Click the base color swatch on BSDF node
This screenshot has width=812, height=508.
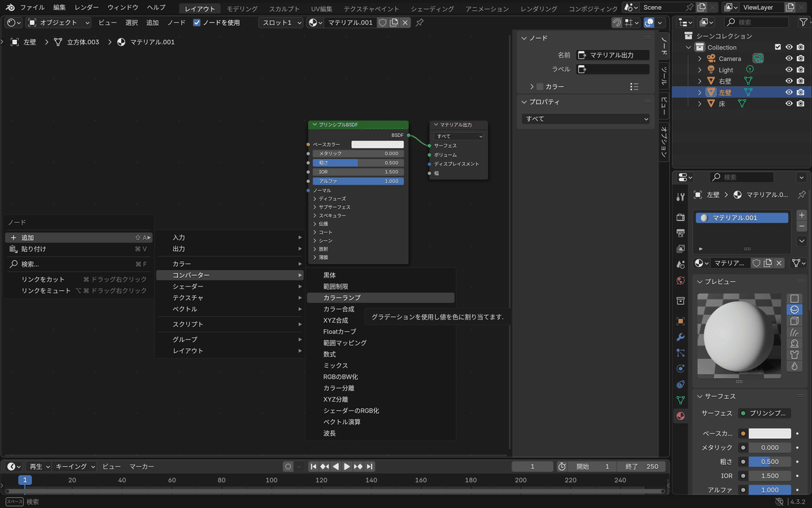pyautogui.click(x=378, y=144)
